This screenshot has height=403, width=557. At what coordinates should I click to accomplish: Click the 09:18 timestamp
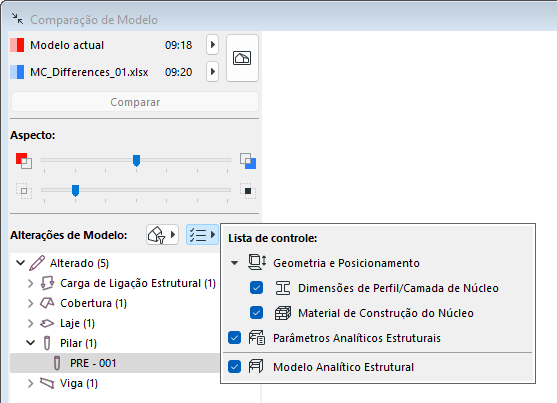pos(178,45)
